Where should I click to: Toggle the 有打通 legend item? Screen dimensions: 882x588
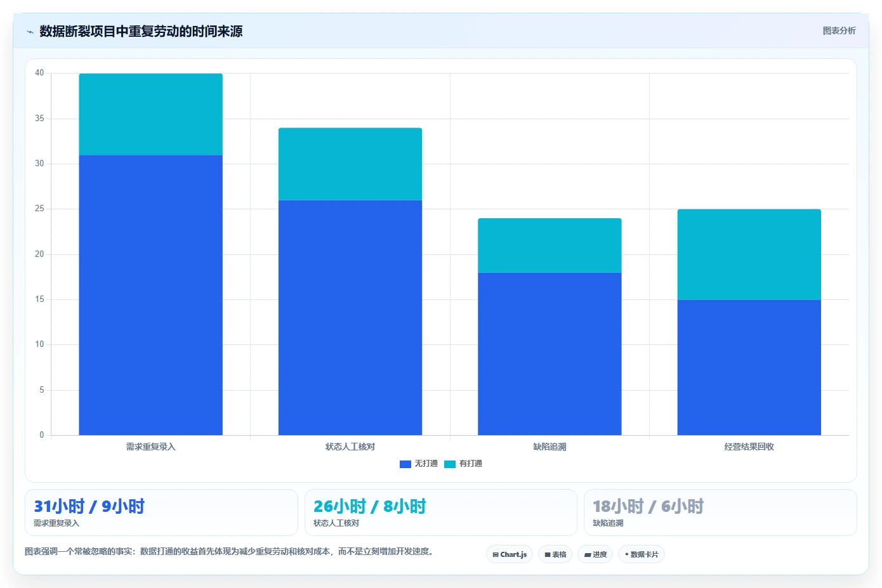463,464
